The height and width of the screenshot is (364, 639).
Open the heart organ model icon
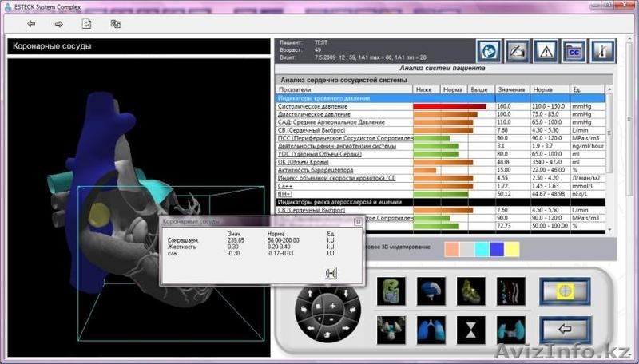pos(470,291)
